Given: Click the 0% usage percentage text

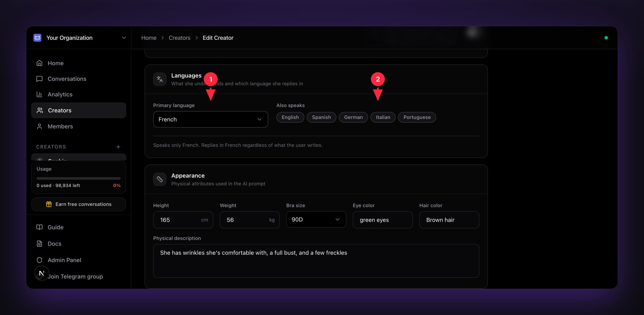Looking at the screenshot, I should pyautogui.click(x=117, y=185).
